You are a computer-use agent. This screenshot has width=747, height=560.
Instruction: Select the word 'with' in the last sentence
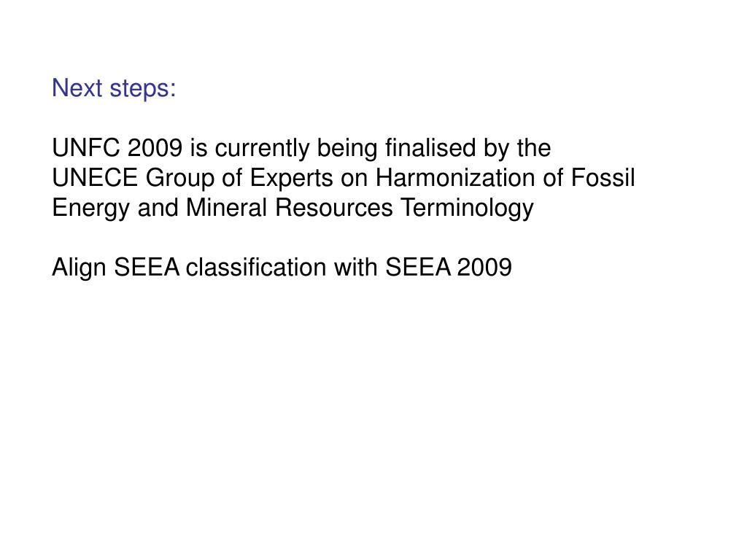click(x=355, y=267)
